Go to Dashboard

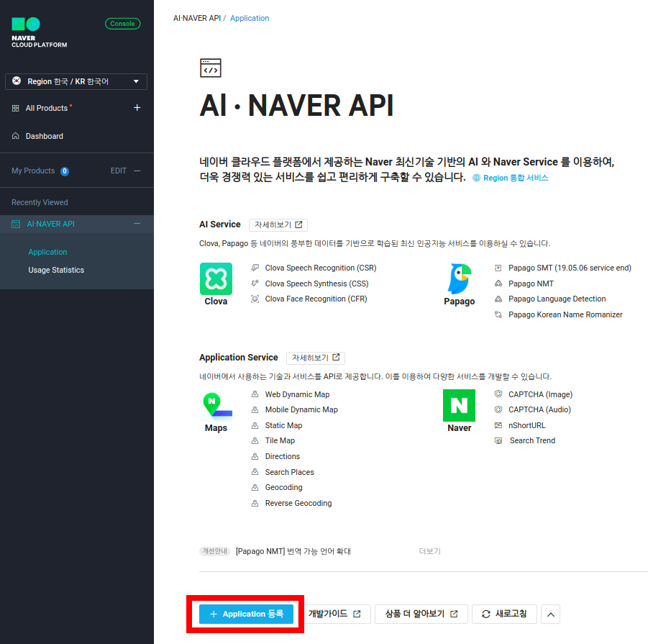(x=44, y=136)
